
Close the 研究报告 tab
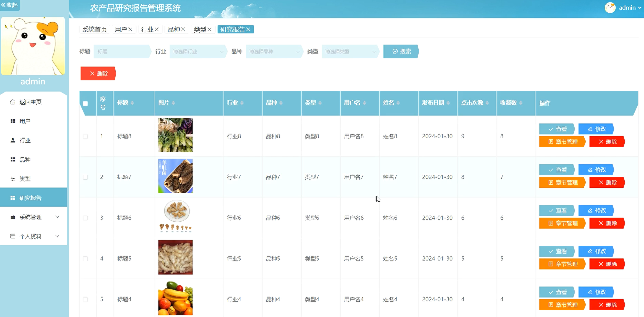point(248,29)
